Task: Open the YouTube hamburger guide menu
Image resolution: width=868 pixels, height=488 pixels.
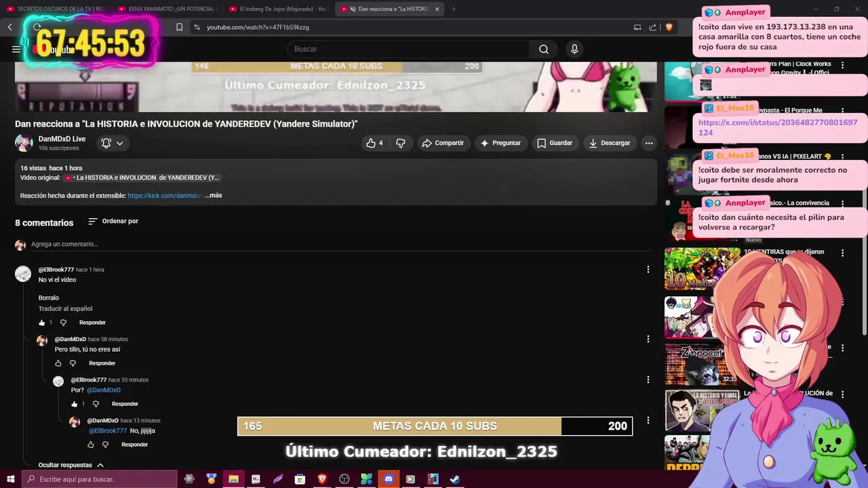Action: (x=16, y=49)
